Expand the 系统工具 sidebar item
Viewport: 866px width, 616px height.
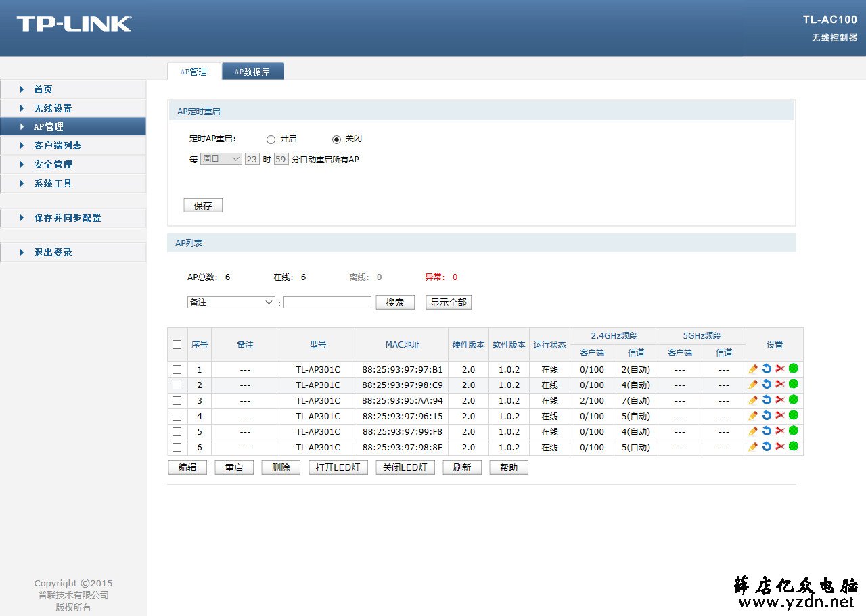72,183
